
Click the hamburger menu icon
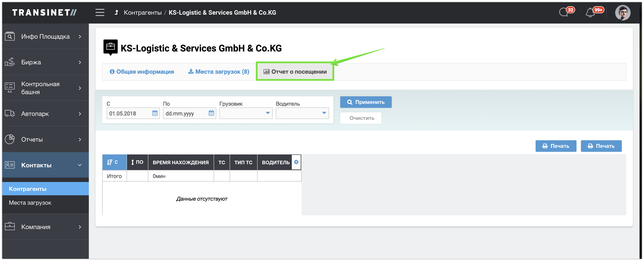coord(100,12)
